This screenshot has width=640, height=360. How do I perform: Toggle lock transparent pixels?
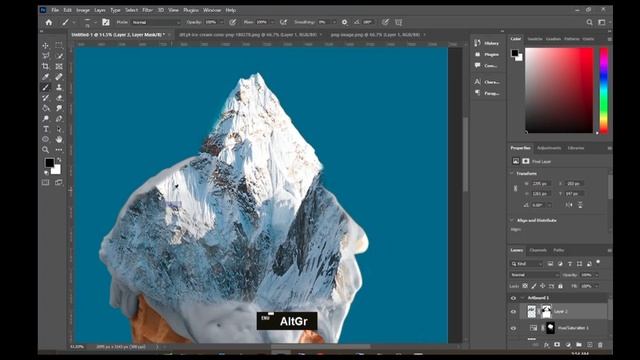(x=525, y=286)
